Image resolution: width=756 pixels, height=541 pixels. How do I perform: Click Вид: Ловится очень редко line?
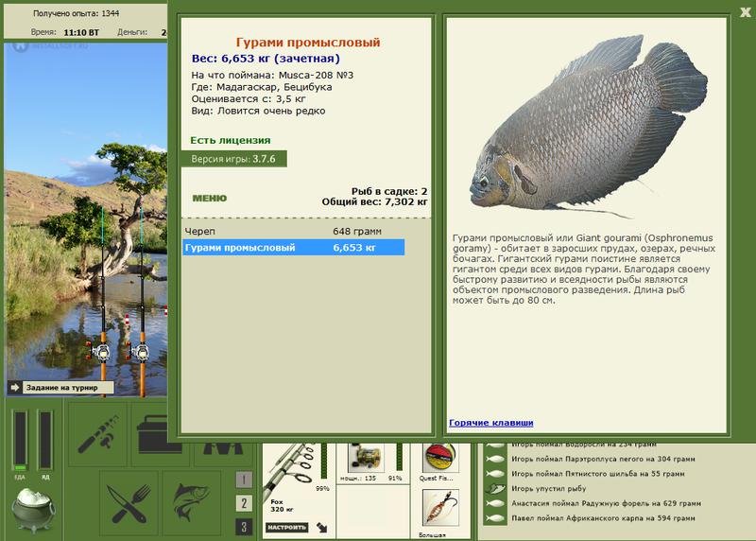click(x=258, y=111)
